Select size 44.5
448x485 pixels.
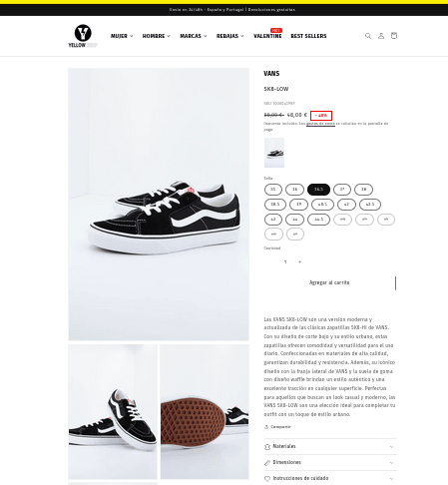[318, 220]
